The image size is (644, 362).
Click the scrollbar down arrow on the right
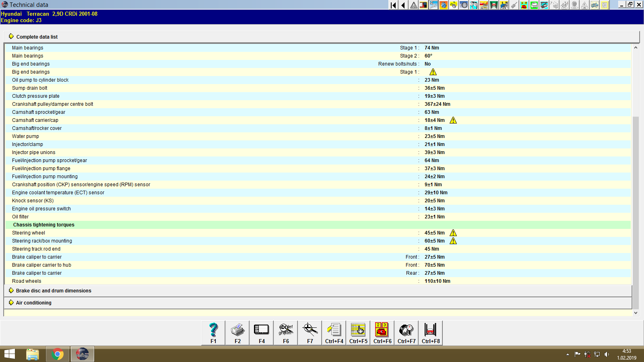(x=636, y=312)
